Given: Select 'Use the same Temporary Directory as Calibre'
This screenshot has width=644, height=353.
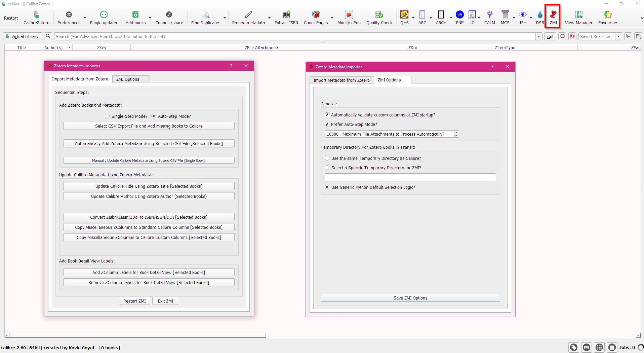Looking at the screenshot, I should pos(327,158).
